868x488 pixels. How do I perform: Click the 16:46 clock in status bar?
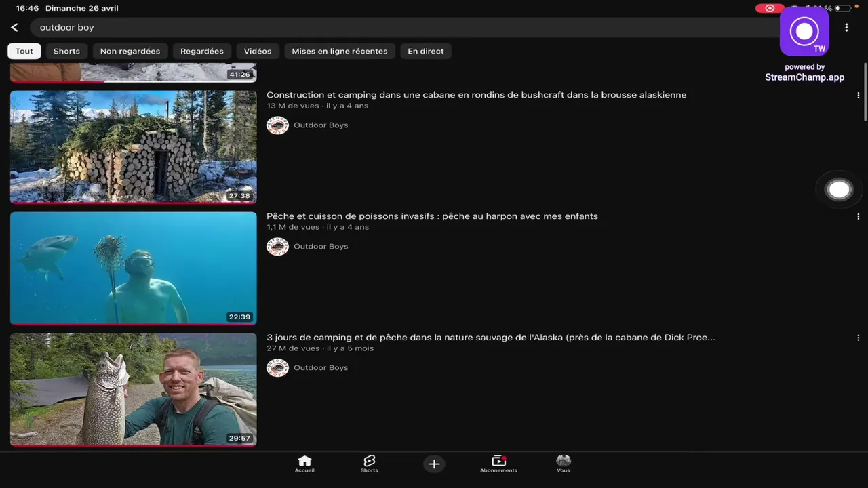click(27, 9)
